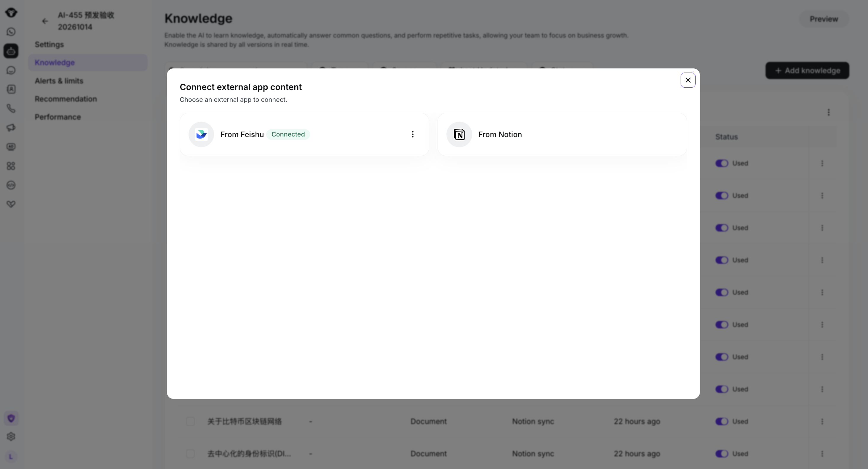Click the 关于比特币区块链网络 title
Viewport: 868px width, 469px height.
coord(244,422)
